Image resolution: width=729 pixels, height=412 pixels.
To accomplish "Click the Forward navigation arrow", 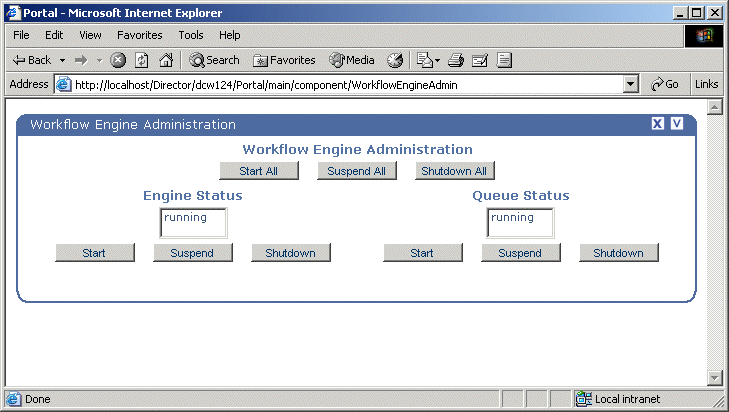I will tap(81, 60).
